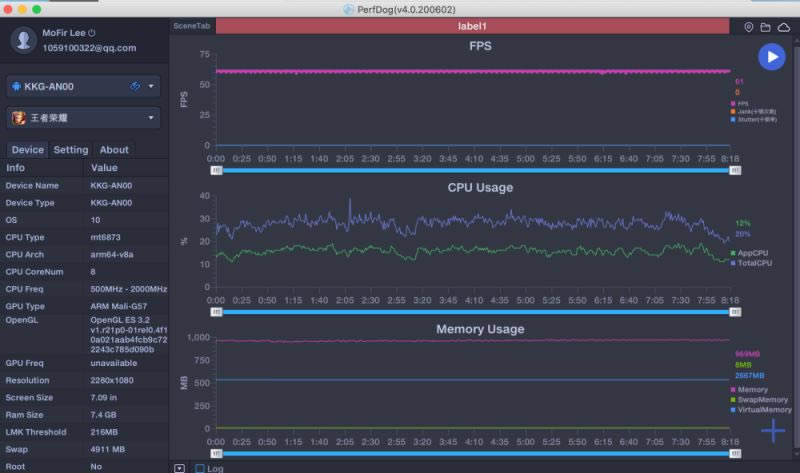
Task: Click the user profile avatar
Action: tap(23, 40)
